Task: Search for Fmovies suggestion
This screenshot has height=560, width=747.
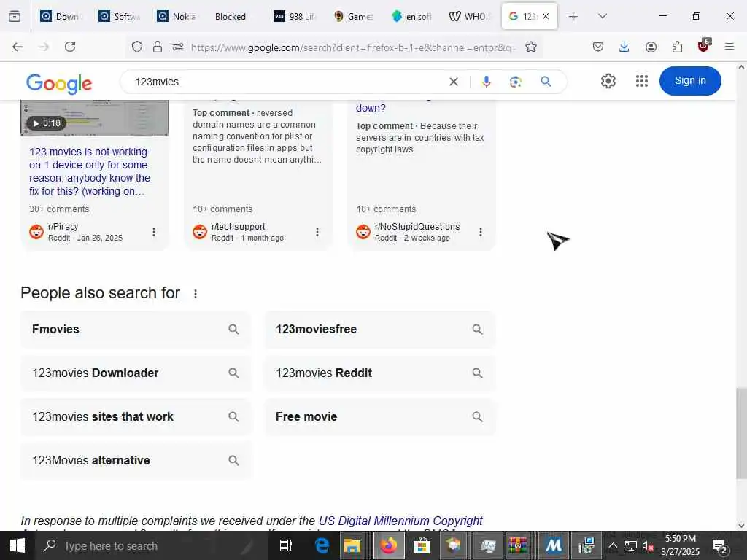Action: coord(136,329)
